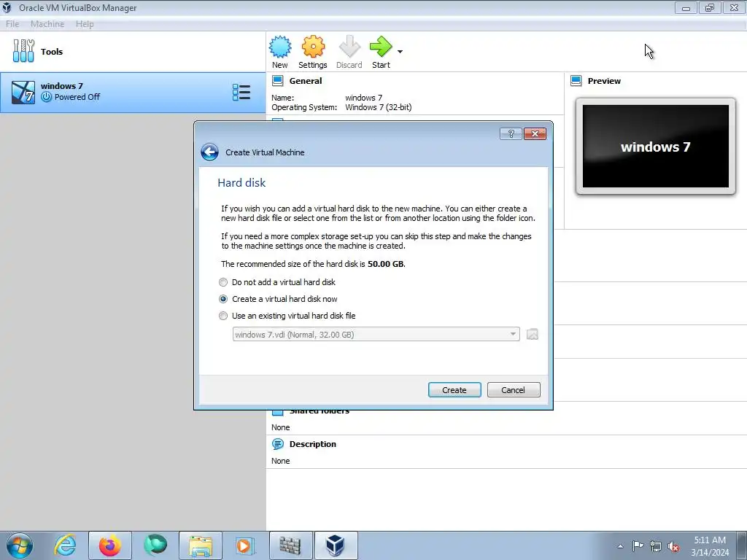Screen dimensions: 747x560
Task: Click the windows 7 preview thumbnail
Action: click(656, 146)
